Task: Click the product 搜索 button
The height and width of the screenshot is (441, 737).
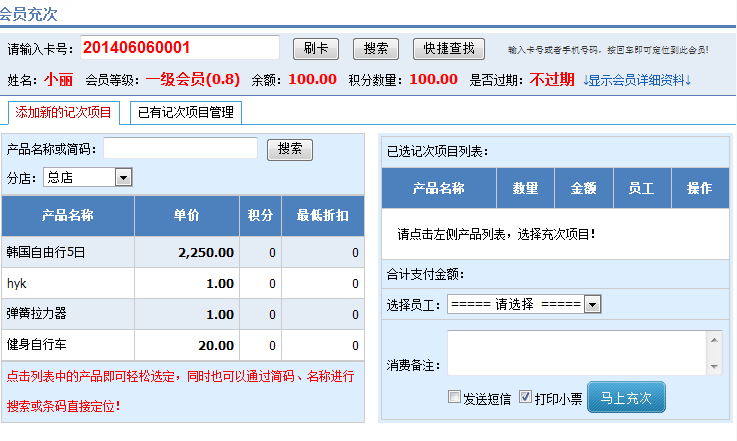Action: point(290,149)
